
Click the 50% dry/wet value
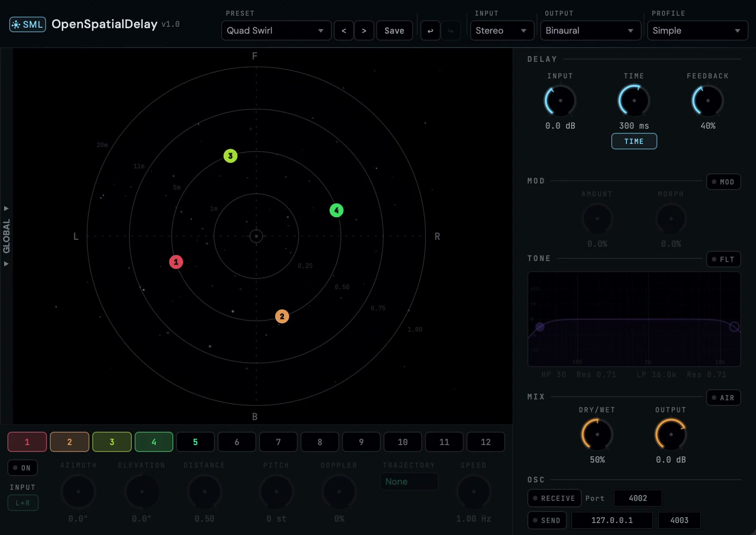(597, 459)
